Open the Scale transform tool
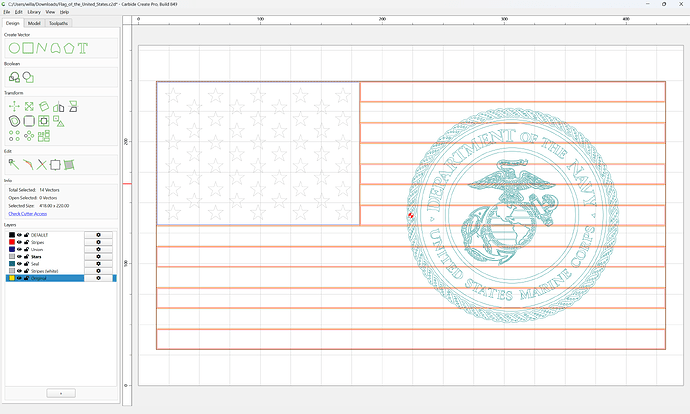The image size is (690, 414). pos(29,106)
